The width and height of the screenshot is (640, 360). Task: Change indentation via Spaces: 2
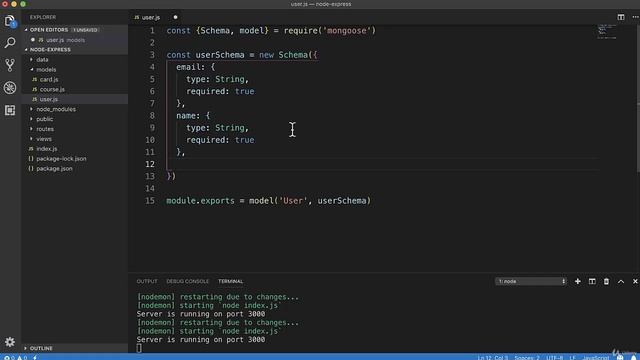click(x=527, y=358)
